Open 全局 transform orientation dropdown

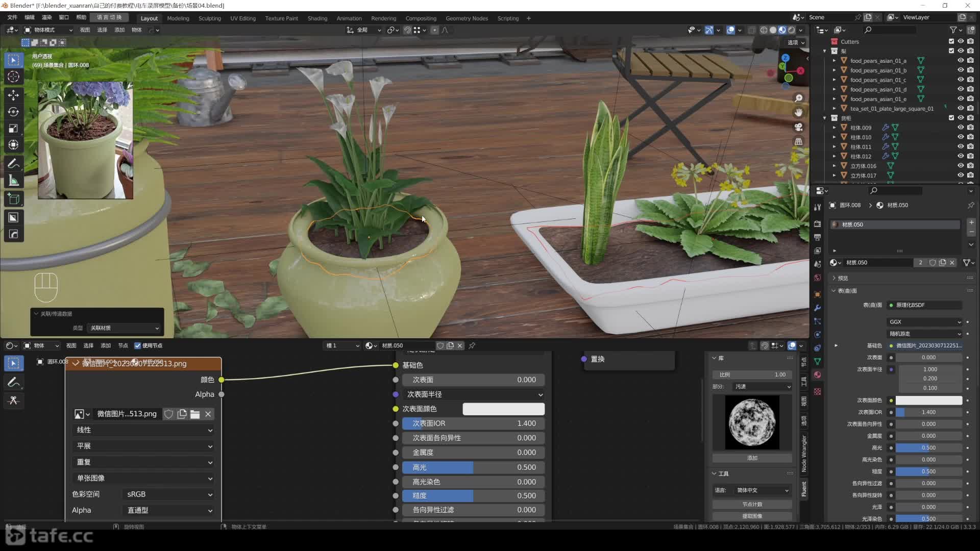(364, 30)
